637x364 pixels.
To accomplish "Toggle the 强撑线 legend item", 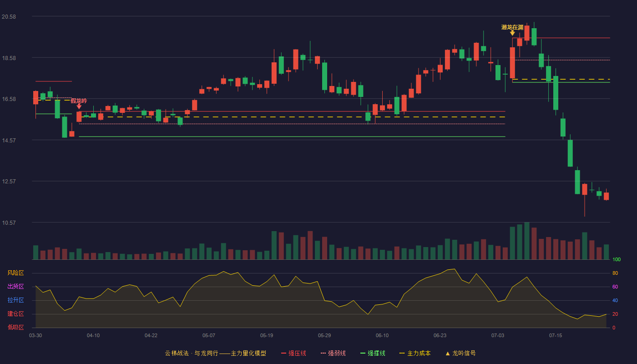I will coord(373,353).
